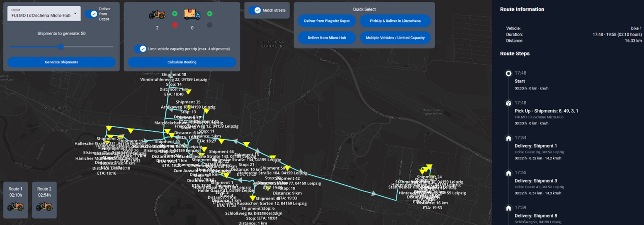Add one more cargo bike
Image resolution: width=644 pixels, height=225 pixels.
[x=175, y=14]
